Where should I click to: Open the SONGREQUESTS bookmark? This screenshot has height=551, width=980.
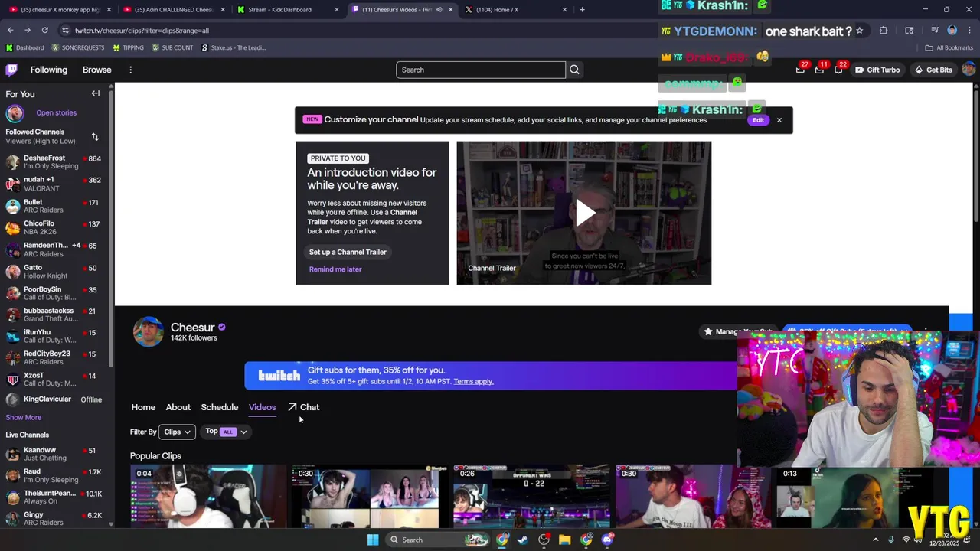77,47
